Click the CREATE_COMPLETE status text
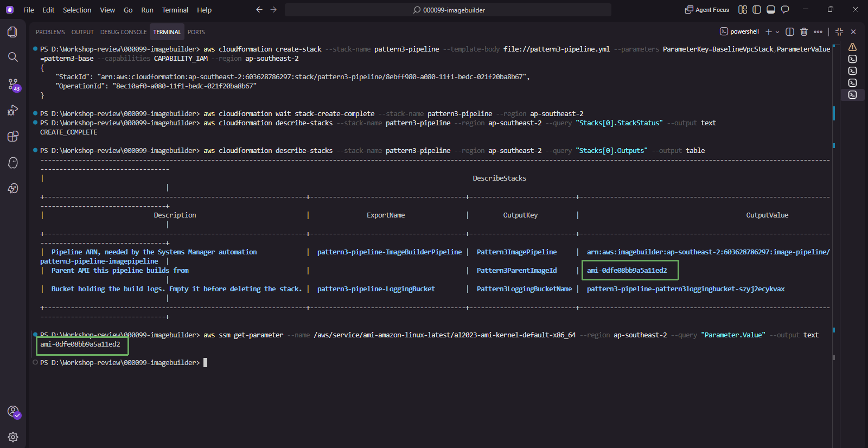Viewport: 868px width, 448px height. pyautogui.click(x=69, y=132)
